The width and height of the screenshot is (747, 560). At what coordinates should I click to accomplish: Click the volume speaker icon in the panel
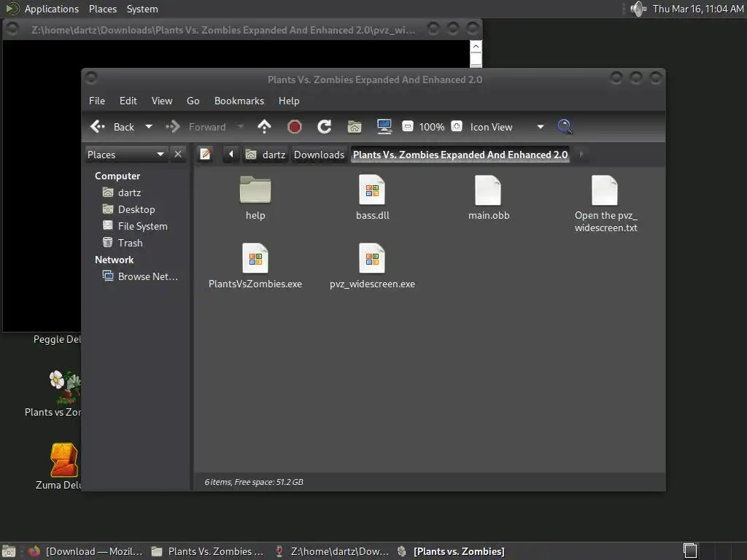638,9
